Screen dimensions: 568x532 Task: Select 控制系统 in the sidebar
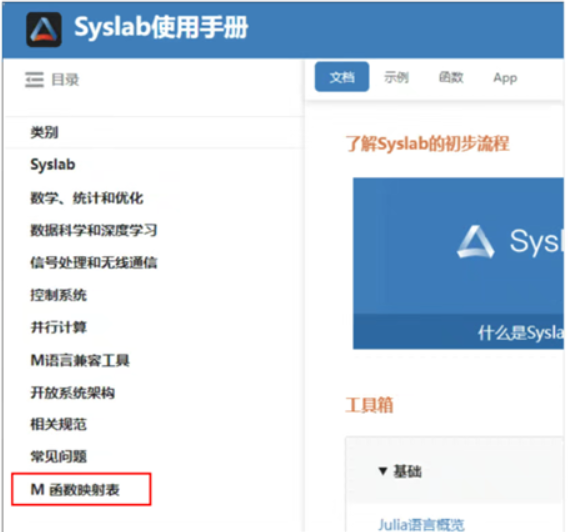click(58, 295)
